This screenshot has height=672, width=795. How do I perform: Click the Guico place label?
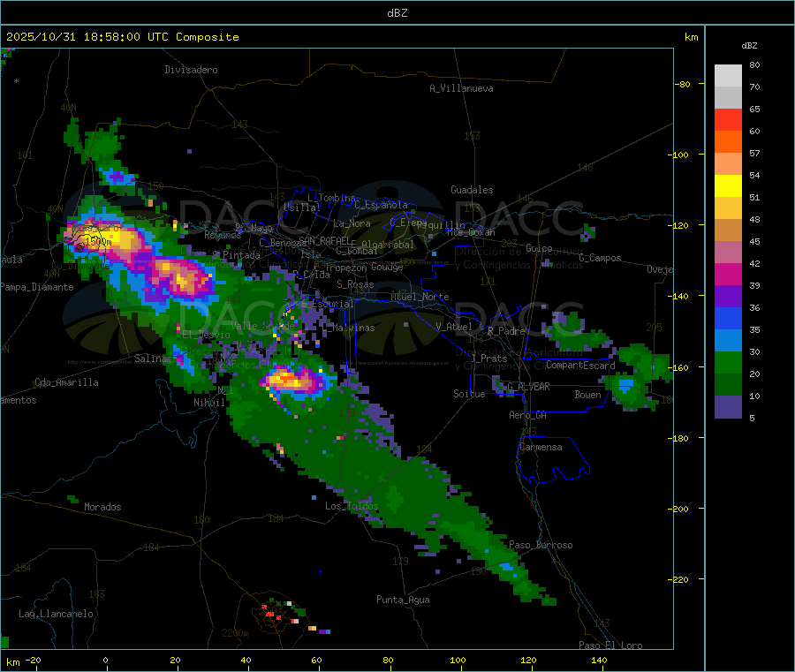point(539,248)
